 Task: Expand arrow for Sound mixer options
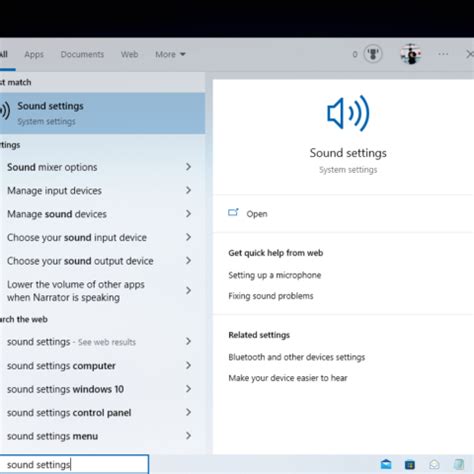188,167
